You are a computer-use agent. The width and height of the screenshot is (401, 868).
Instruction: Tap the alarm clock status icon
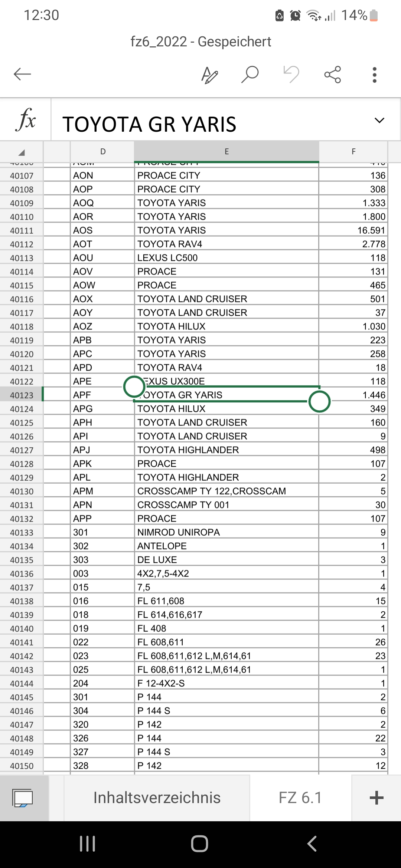click(295, 16)
